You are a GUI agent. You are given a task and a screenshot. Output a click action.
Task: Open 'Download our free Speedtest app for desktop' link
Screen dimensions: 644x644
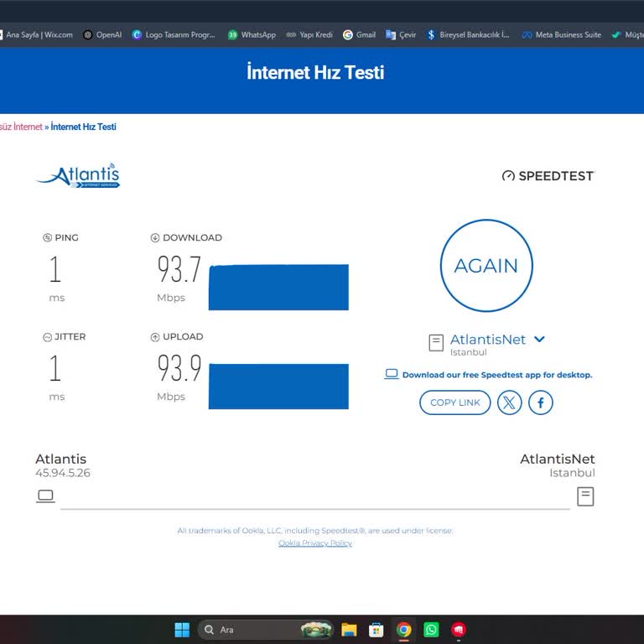click(x=488, y=375)
